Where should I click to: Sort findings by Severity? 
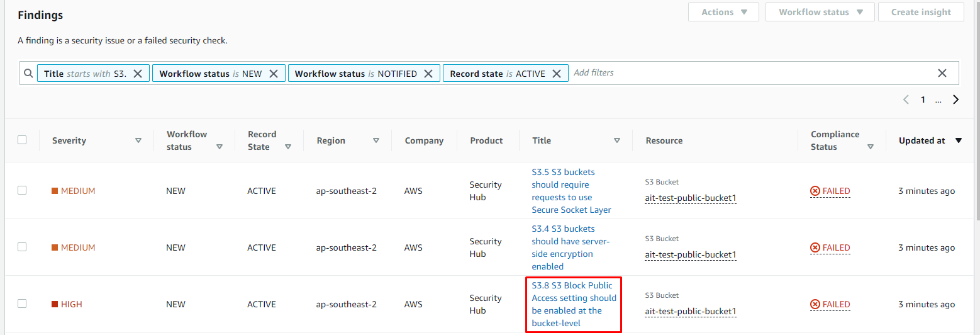point(138,140)
